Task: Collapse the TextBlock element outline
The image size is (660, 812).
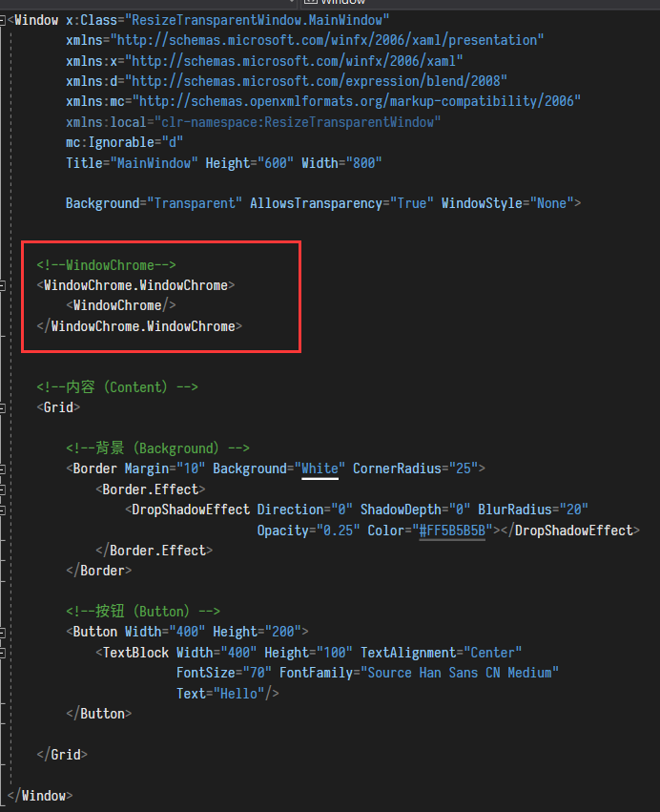Action: (2, 653)
